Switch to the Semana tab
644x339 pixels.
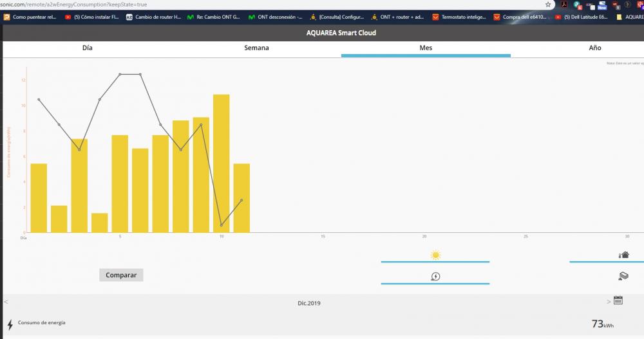[256, 48]
